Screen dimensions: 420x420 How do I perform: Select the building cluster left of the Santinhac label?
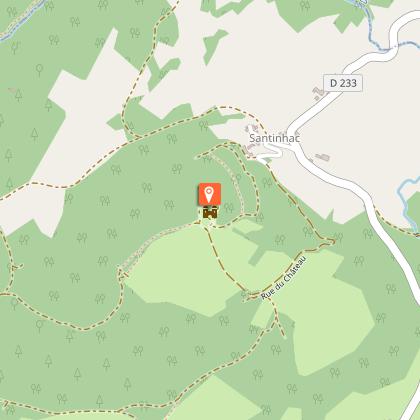pos(251,129)
